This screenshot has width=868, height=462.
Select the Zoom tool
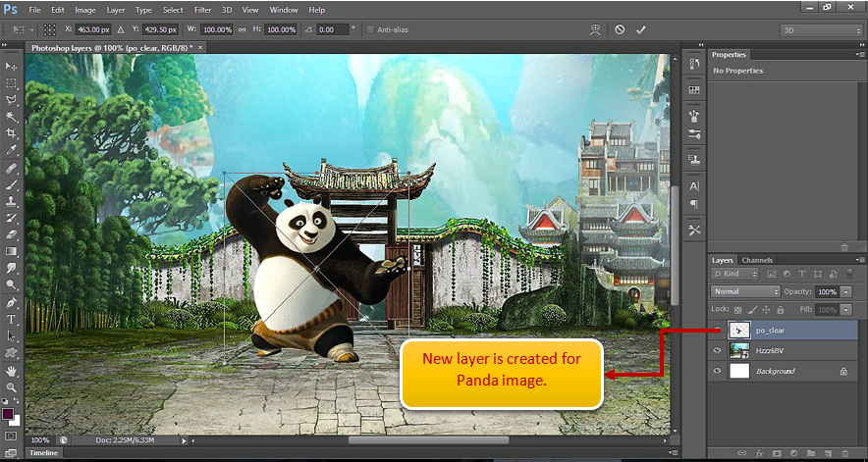11,387
